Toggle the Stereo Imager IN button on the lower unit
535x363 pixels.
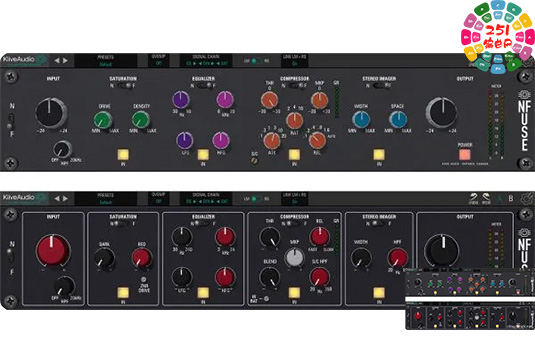[x=379, y=292]
